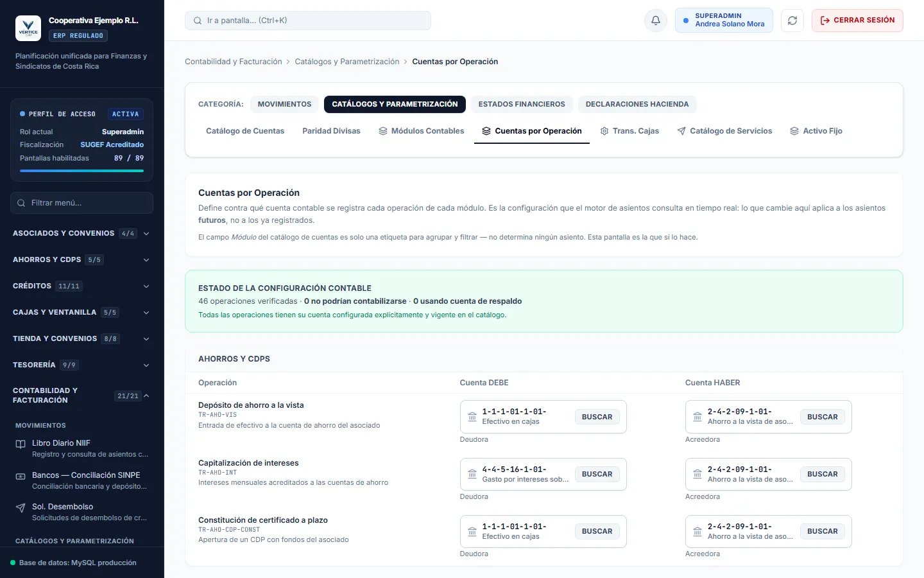
Task: Click the refresh icon in the header
Action: (x=792, y=21)
